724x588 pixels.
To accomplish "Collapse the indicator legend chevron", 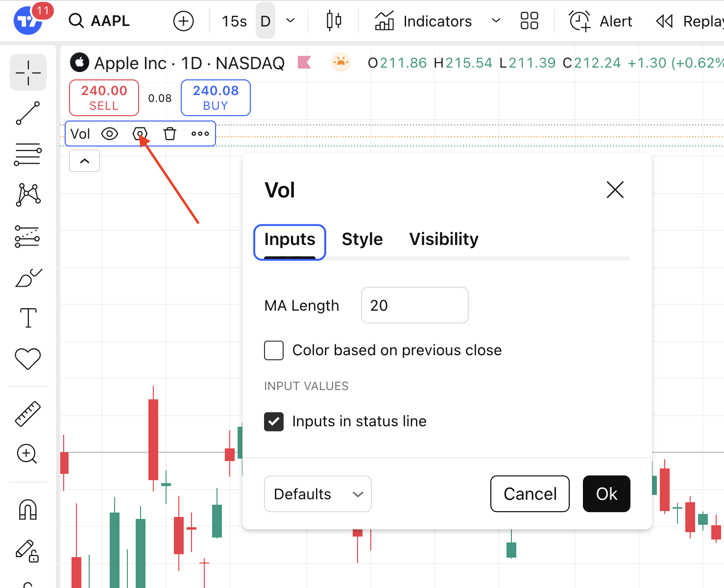I will point(85,161).
